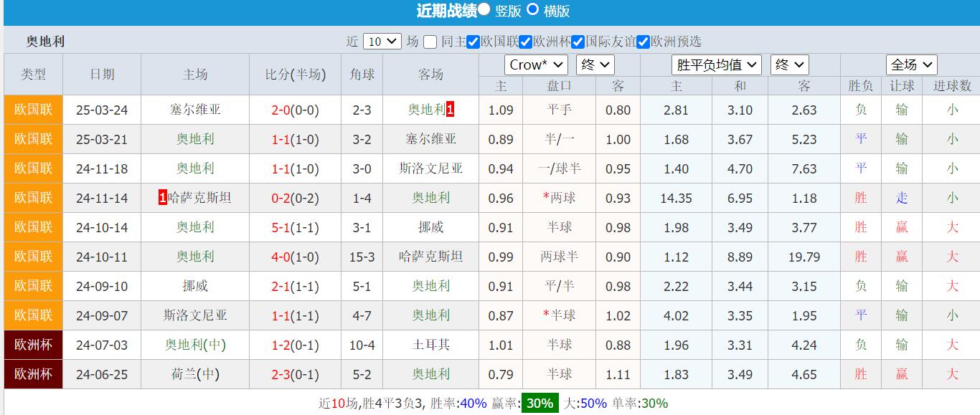
Task: Enable the 同主 checkbox
Action: (x=430, y=42)
